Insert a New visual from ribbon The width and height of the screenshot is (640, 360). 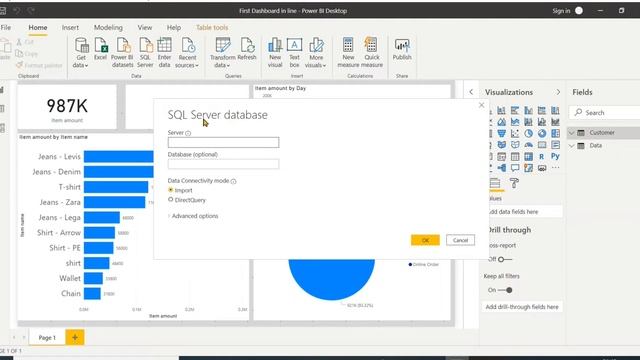(x=275, y=52)
